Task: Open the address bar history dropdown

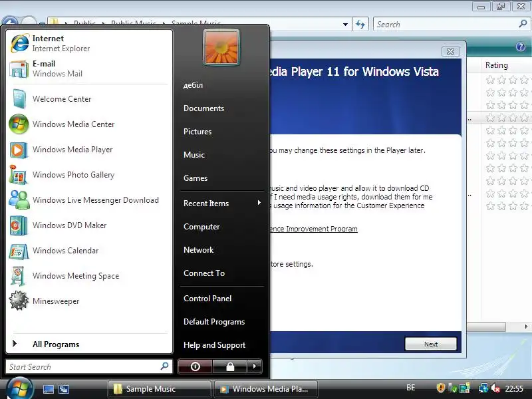Action: coord(345,25)
